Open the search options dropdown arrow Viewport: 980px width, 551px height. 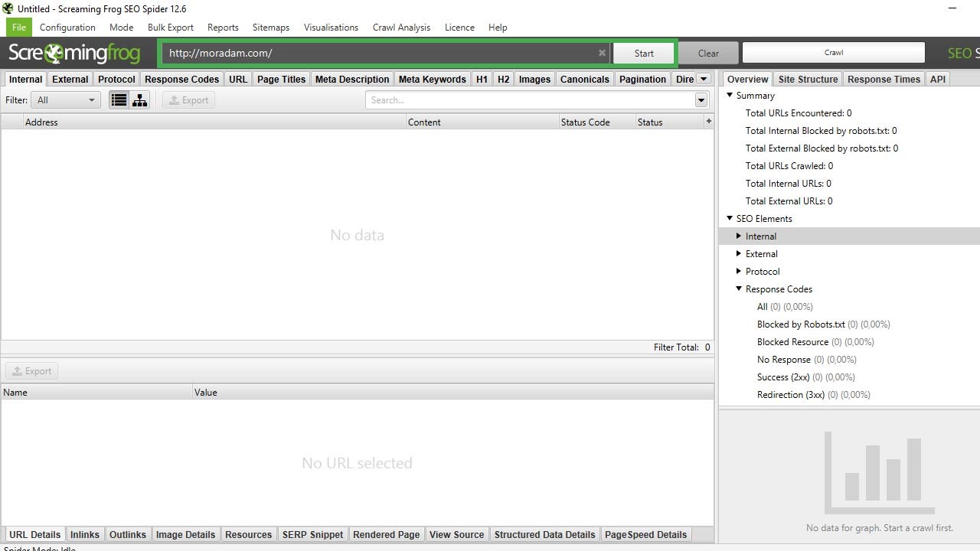[x=701, y=100]
